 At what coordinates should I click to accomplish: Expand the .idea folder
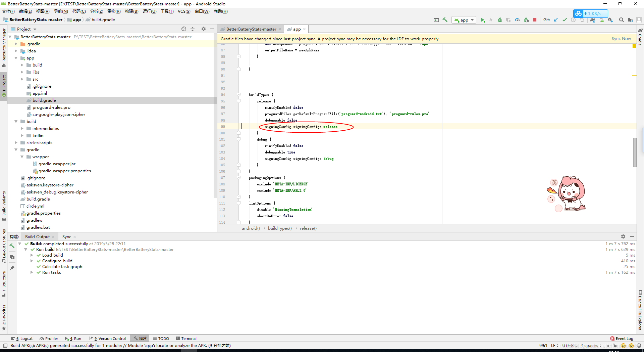16,51
